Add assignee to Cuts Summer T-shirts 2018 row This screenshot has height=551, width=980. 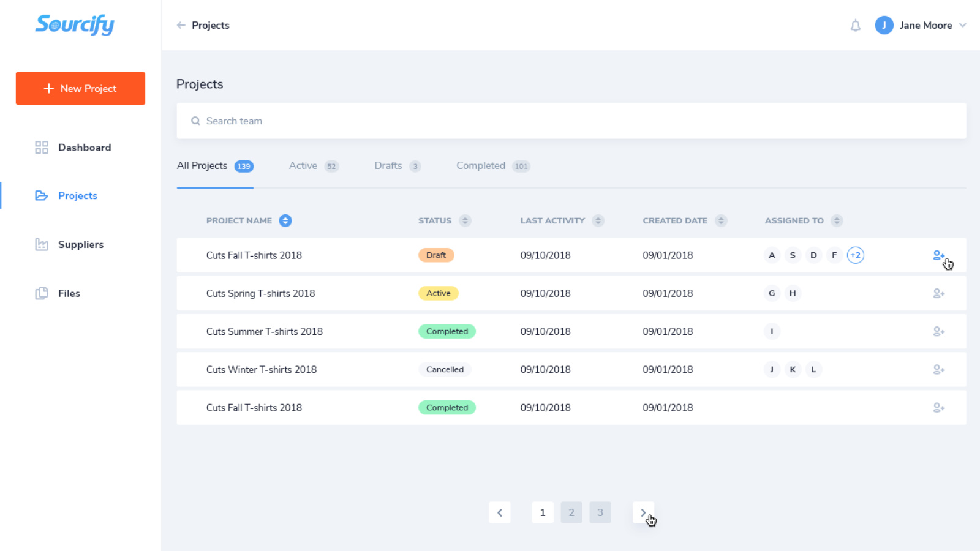938,331
